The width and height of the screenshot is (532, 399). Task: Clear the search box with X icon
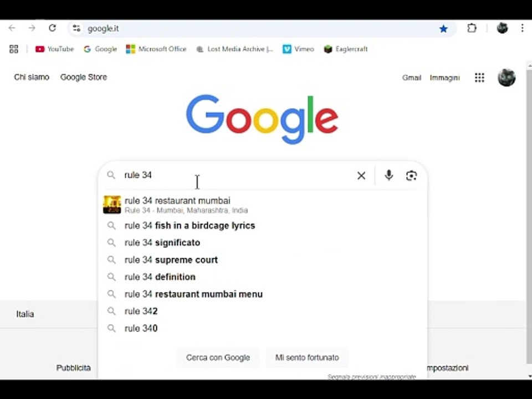click(361, 176)
